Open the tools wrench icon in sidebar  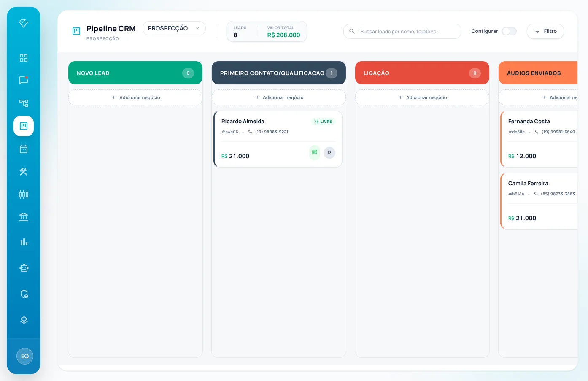[24, 172]
